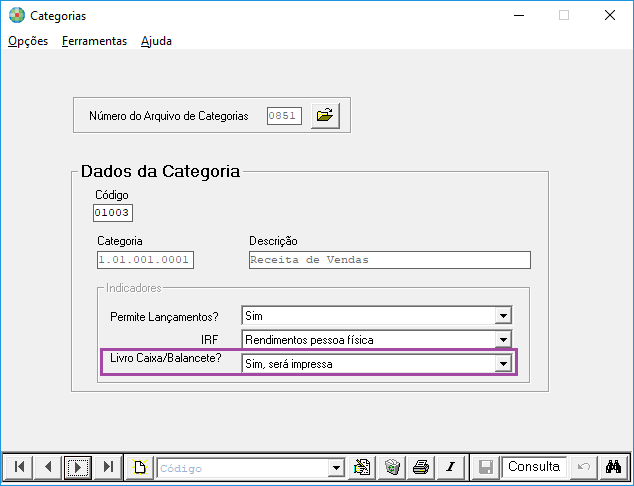The image size is (634, 486).
Task: Click the Consulta mode button
Action: point(534,467)
